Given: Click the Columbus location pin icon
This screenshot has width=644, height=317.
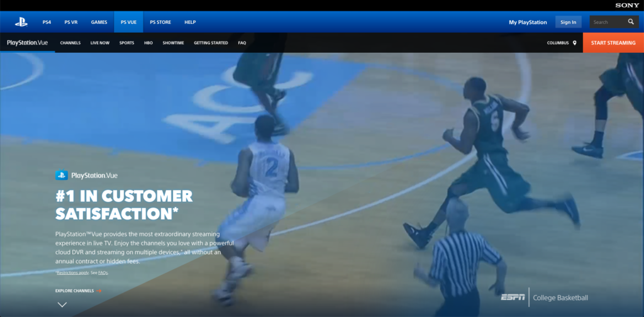Looking at the screenshot, I should [575, 43].
